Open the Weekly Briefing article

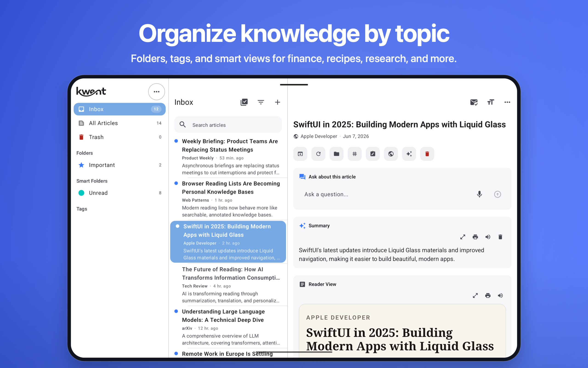tap(228, 156)
